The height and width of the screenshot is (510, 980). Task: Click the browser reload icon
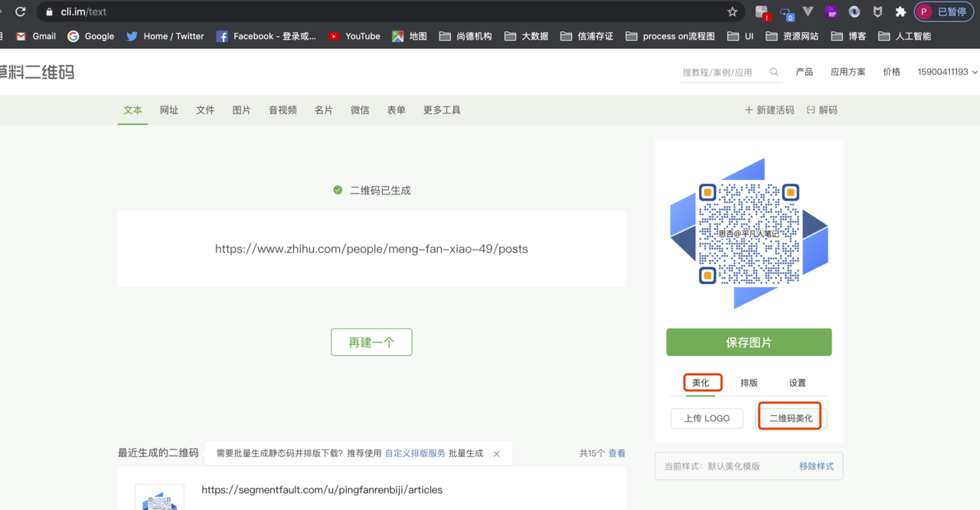click(x=21, y=11)
